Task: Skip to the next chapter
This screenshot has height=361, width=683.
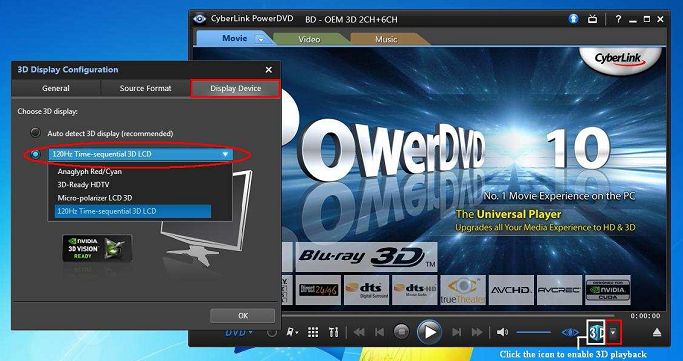Action: click(456, 333)
